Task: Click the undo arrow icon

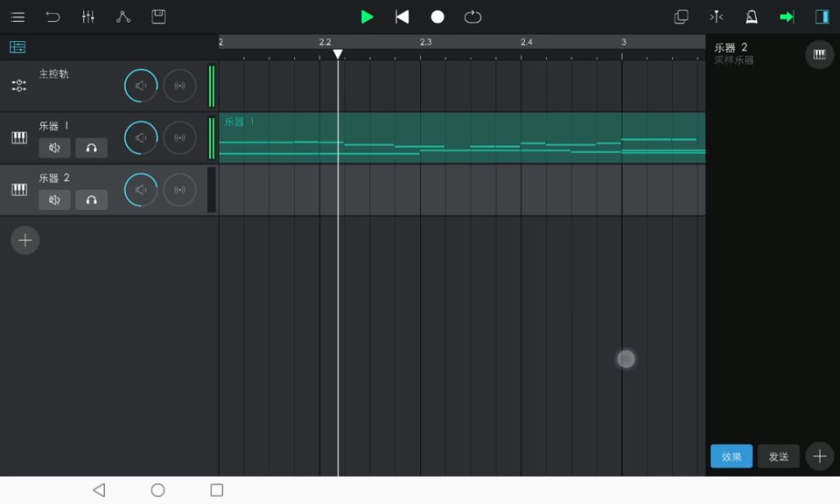Action: coord(52,17)
